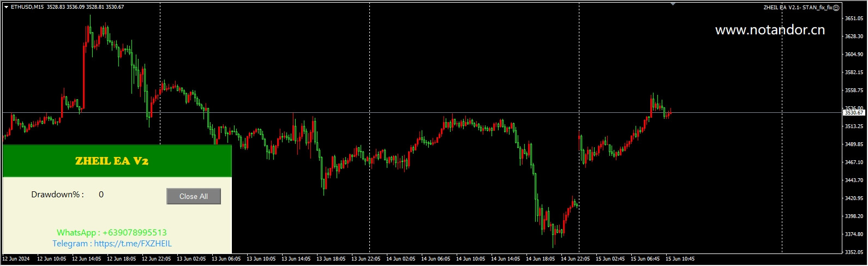Click the Drawdown value 0

(x=101, y=195)
